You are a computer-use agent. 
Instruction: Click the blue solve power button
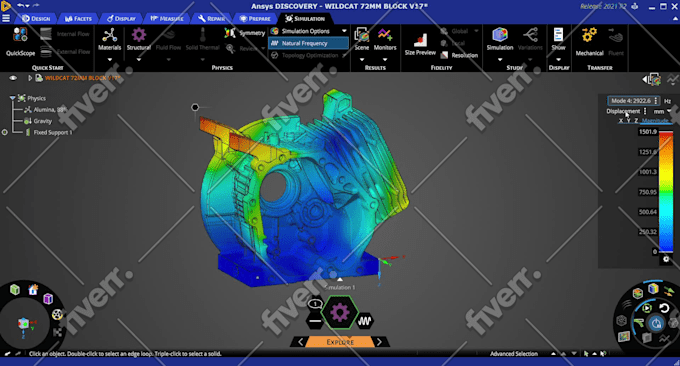[656, 324]
